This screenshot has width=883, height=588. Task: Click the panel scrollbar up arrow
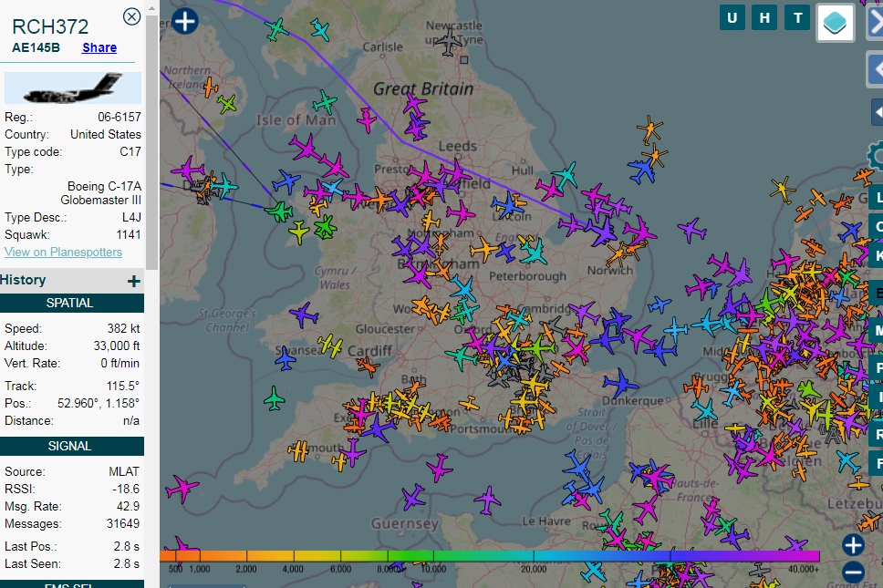point(151,8)
